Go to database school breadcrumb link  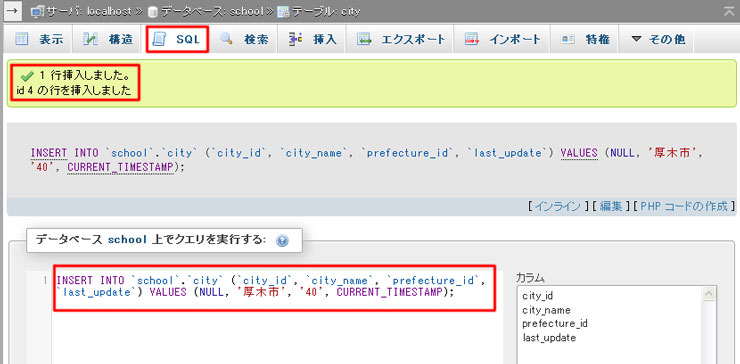coord(211,12)
